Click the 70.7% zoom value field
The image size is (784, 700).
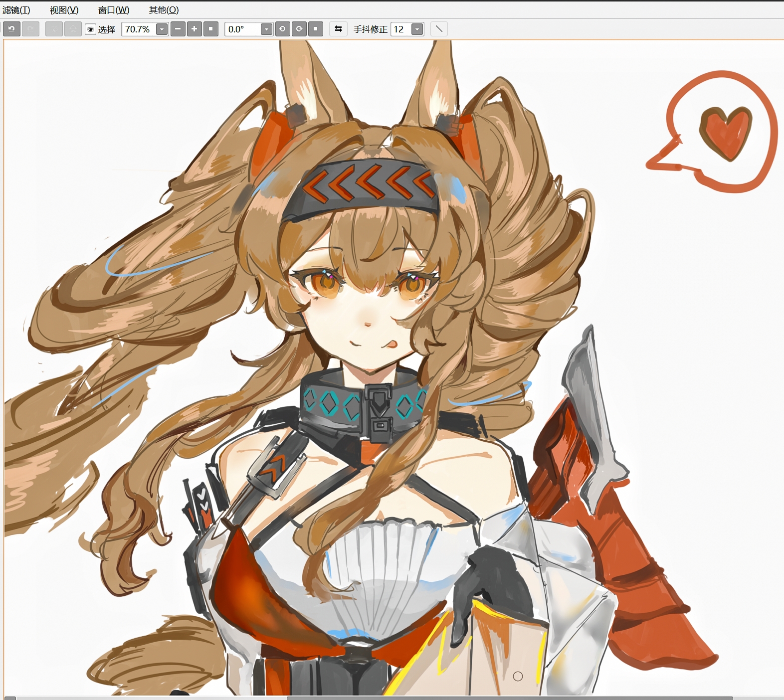pos(139,29)
